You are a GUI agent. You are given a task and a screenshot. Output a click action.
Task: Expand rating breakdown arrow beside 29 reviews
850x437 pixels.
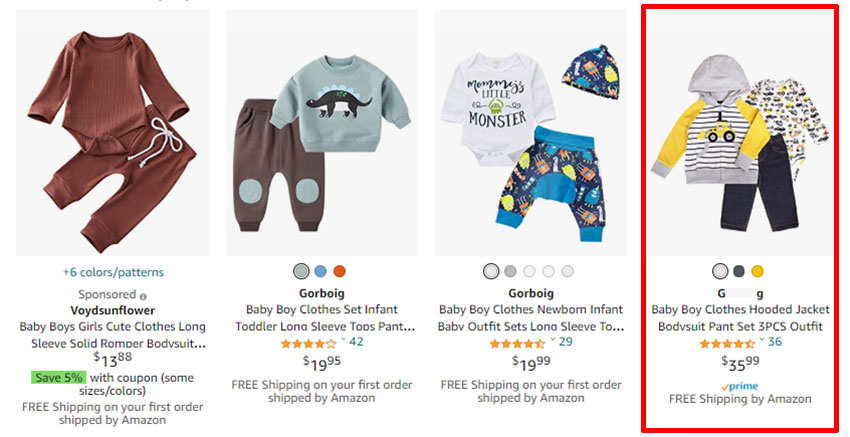[552, 341]
